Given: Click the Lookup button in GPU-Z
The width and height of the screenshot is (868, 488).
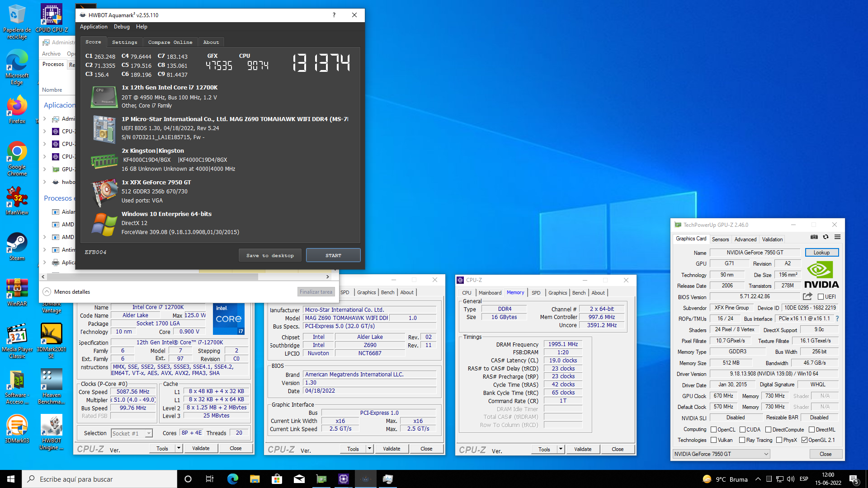Looking at the screenshot, I should point(821,253).
